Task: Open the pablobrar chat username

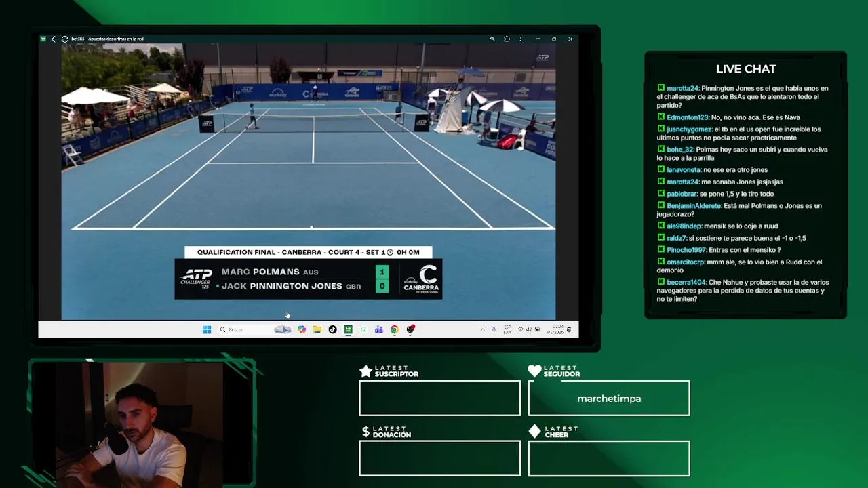Action: [682, 194]
